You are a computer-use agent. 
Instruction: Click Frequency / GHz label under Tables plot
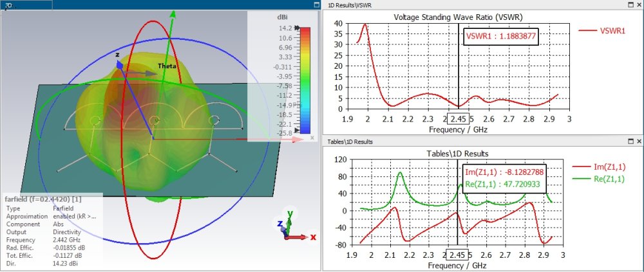click(457, 266)
